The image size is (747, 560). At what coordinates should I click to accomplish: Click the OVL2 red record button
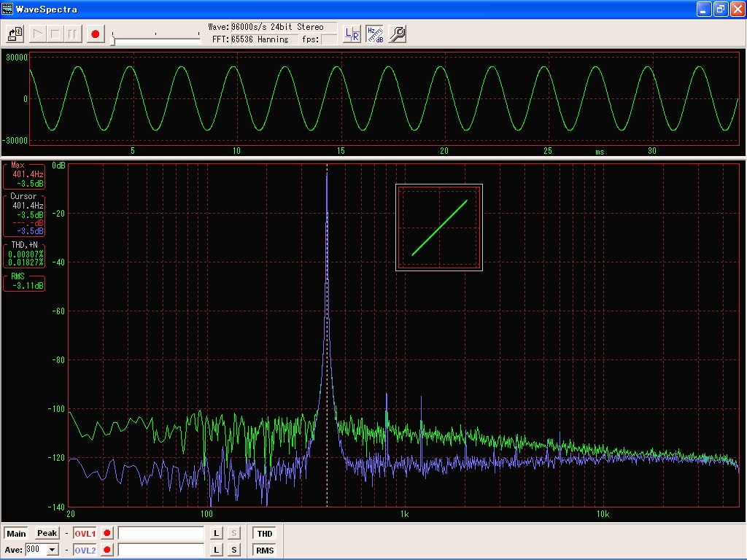point(107,550)
